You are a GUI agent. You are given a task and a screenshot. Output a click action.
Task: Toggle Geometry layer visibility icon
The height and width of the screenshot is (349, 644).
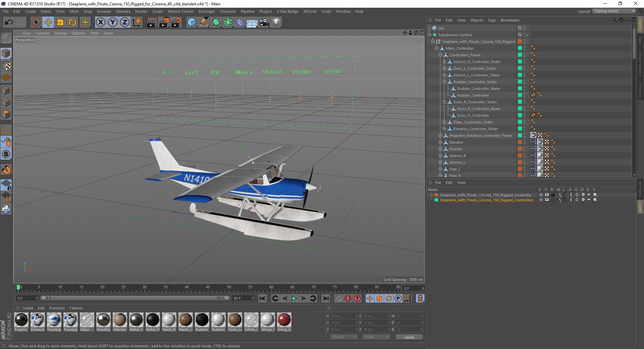pyautogui.click(x=547, y=195)
